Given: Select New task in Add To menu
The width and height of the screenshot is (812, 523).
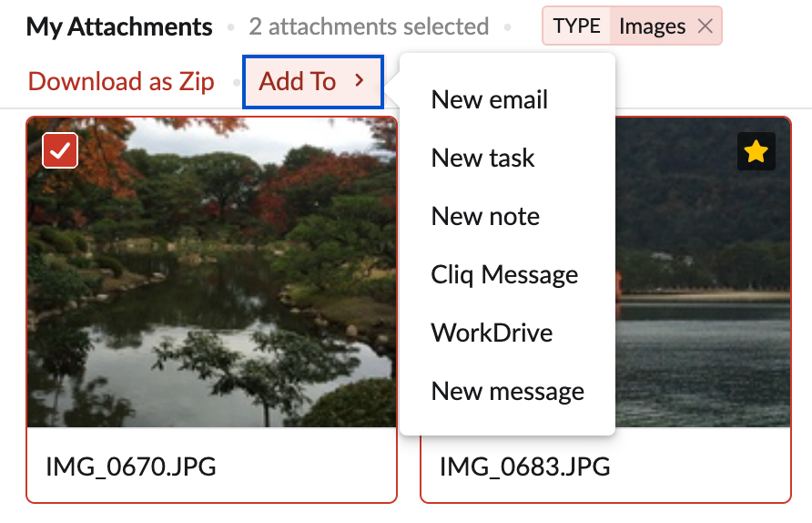Looking at the screenshot, I should 482,158.
